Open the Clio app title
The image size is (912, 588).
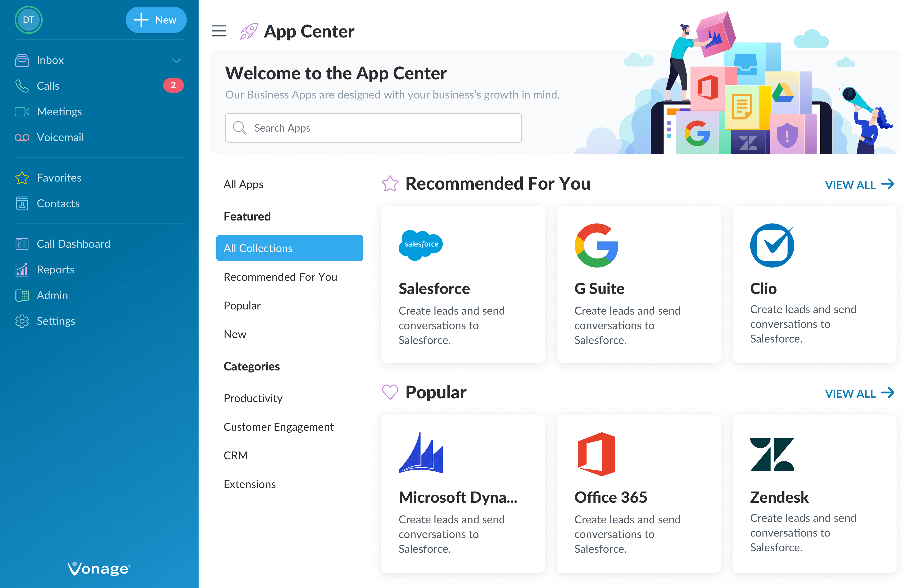pos(763,289)
